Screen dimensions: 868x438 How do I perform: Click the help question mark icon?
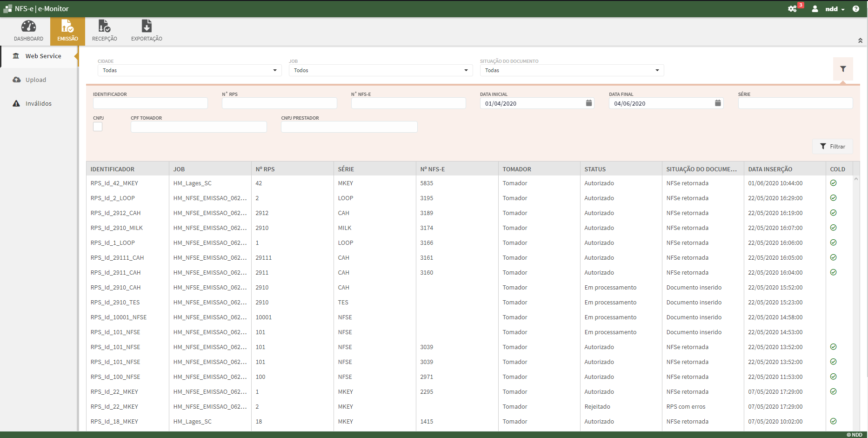[x=856, y=9]
